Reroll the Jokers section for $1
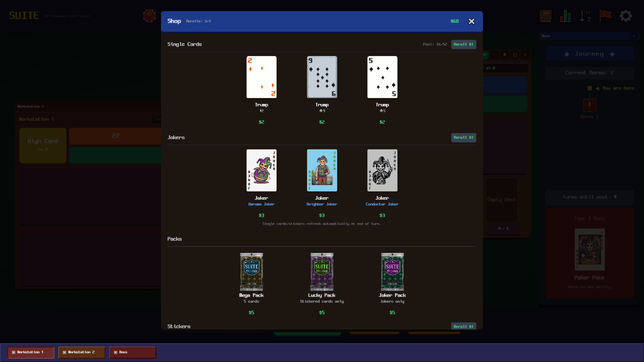The height and width of the screenshot is (362, 644). point(464,137)
